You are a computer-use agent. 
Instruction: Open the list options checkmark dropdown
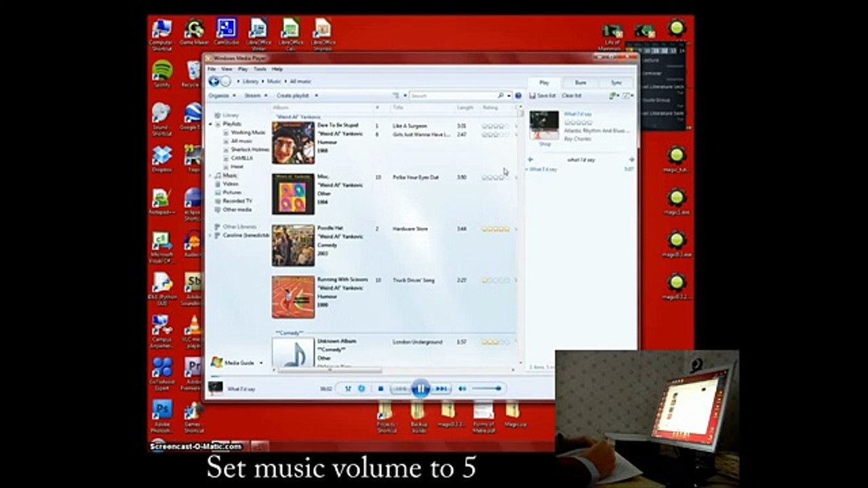click(x=627, y=96)
